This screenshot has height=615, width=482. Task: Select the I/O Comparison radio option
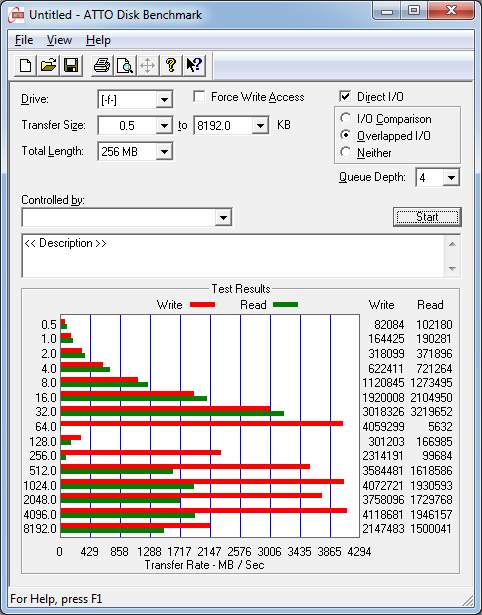[346, 118]
